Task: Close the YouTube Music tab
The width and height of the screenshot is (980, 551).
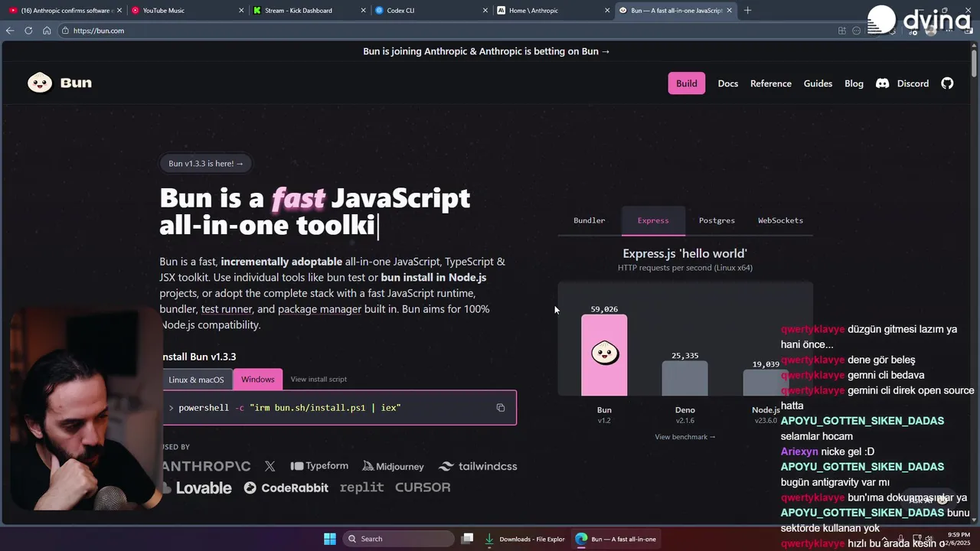Action: [241, 11]
